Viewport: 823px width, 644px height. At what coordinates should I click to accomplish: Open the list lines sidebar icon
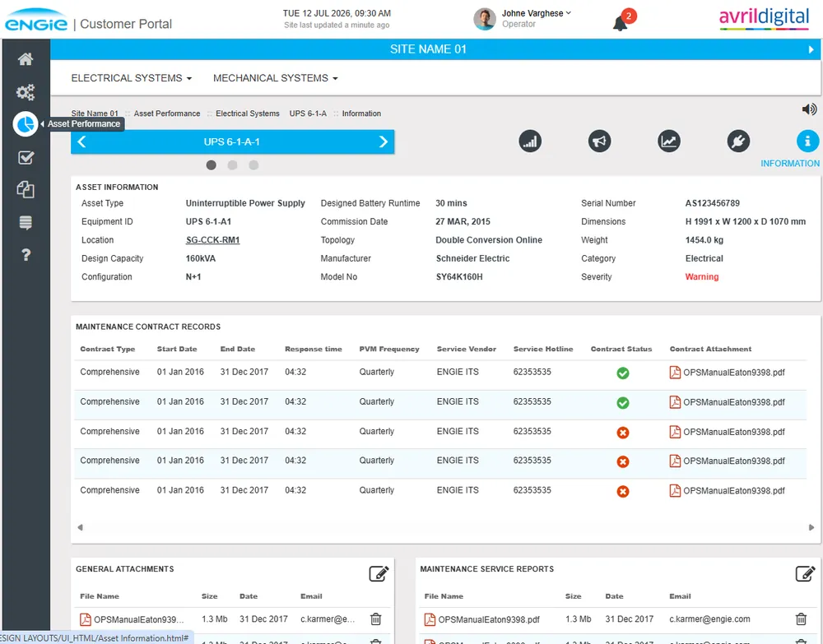26,222
